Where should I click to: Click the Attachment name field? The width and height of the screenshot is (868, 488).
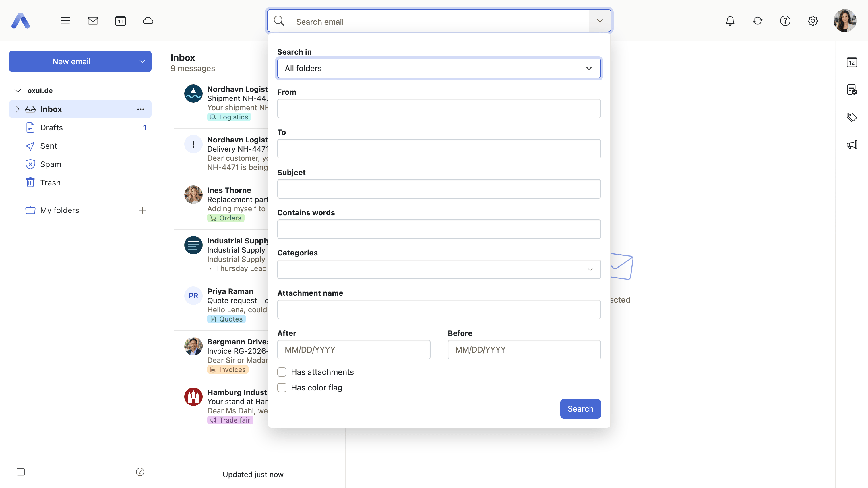click(439, 310)
